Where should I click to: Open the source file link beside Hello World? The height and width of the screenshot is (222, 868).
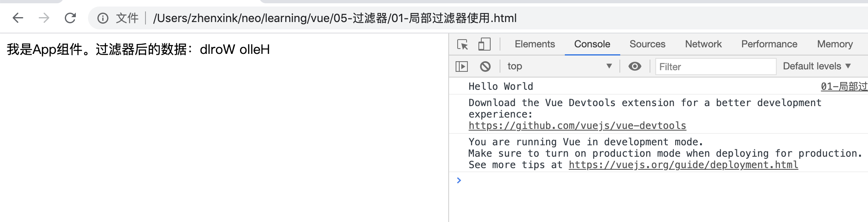pos(844,87)
